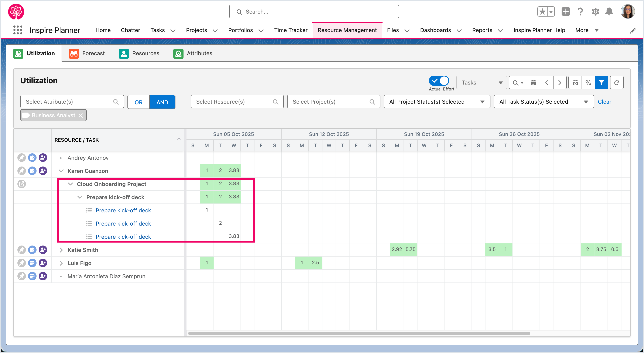Click the horizontal timeline scrollbar

click(359, 333)
